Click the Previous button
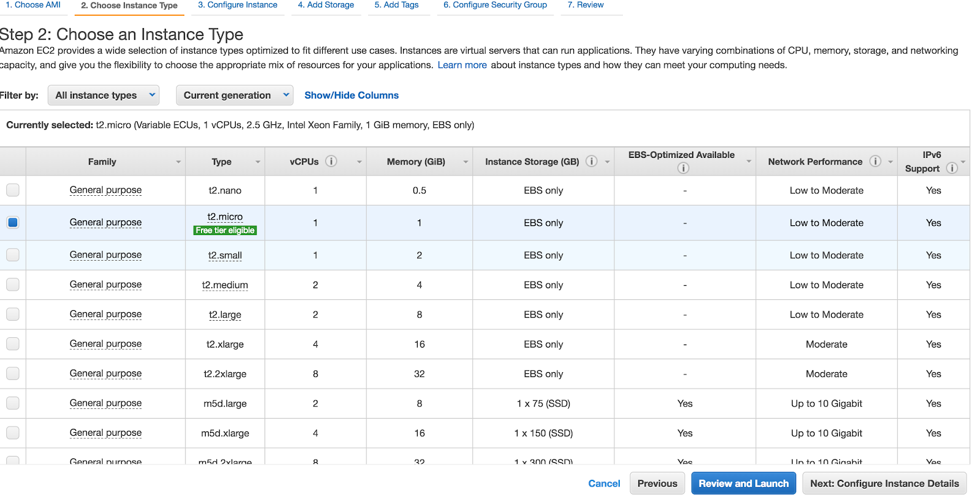 click(657, 483)
